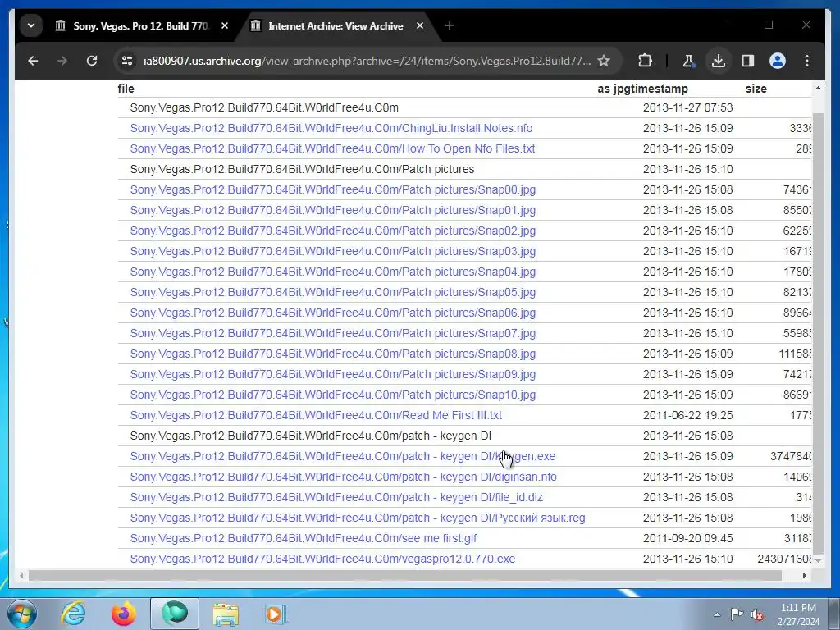Viewport: 840px width, 630px height.
Task: Toggle the browser side panel
Action: coord(748,61)
